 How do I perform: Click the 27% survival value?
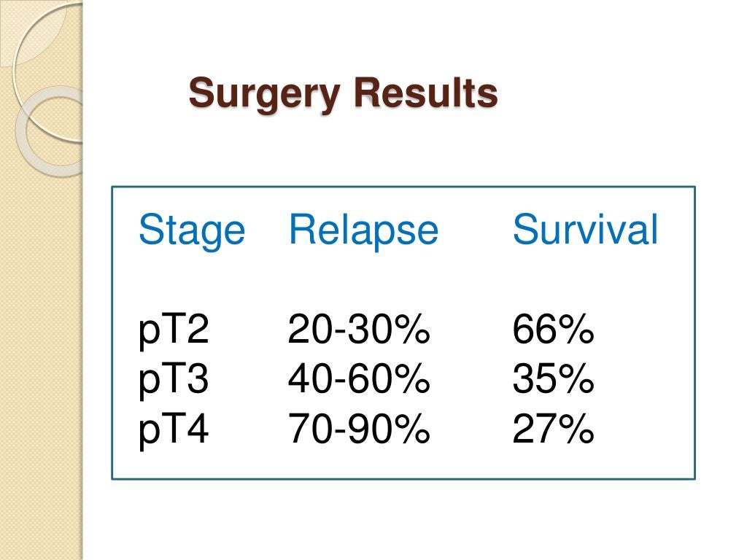(x=553, y=429)
